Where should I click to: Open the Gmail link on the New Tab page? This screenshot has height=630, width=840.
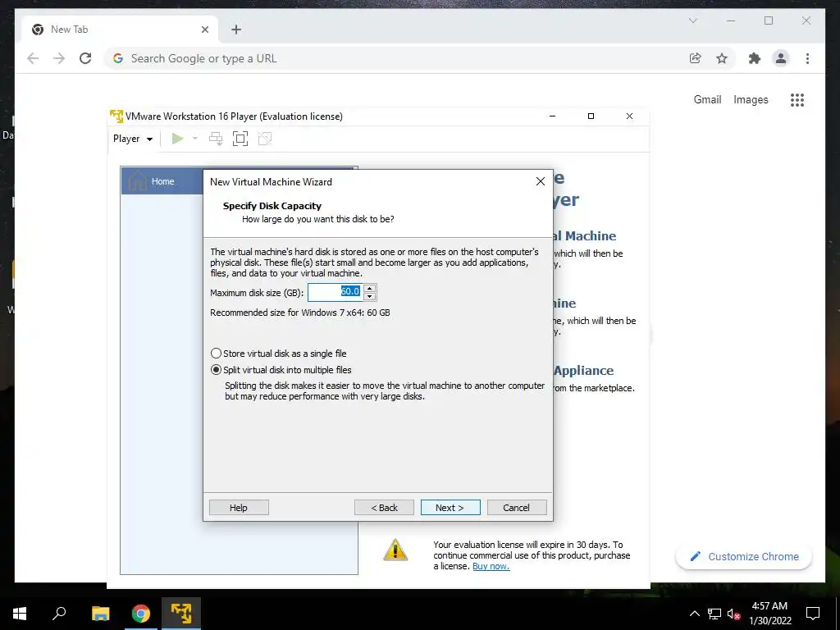[x=708, y=99]
